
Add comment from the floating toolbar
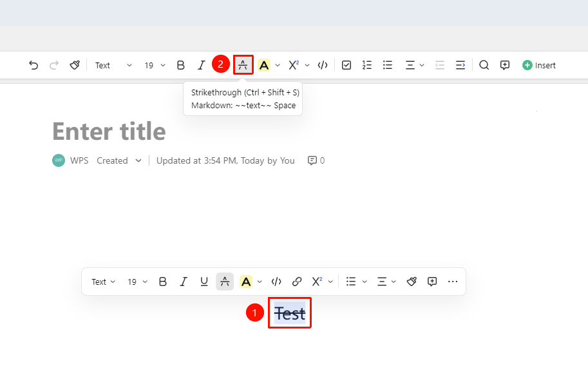pos(432,282)
